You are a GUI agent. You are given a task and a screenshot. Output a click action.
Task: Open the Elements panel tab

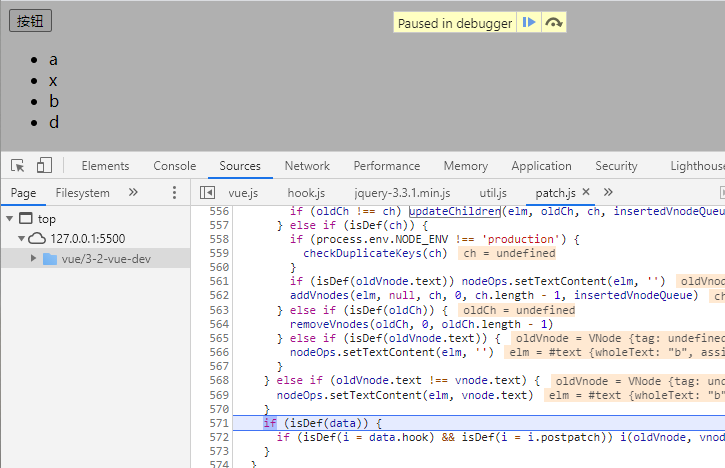pos(105,166)
